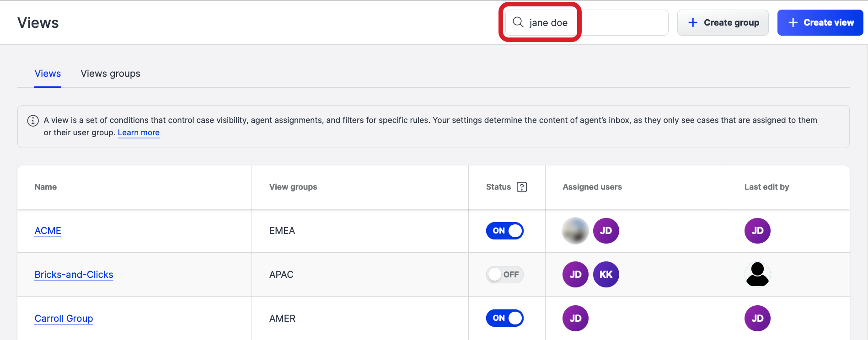Click the search field containing jane doe

(595, 23)
